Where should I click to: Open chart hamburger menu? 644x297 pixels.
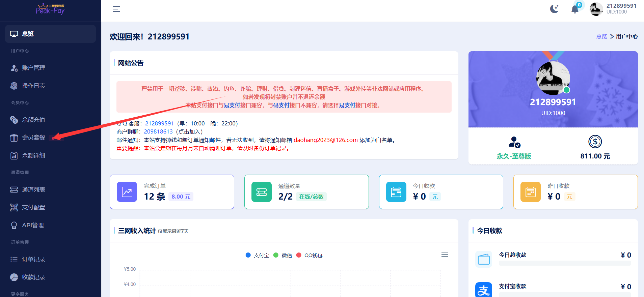coord(445,255)
